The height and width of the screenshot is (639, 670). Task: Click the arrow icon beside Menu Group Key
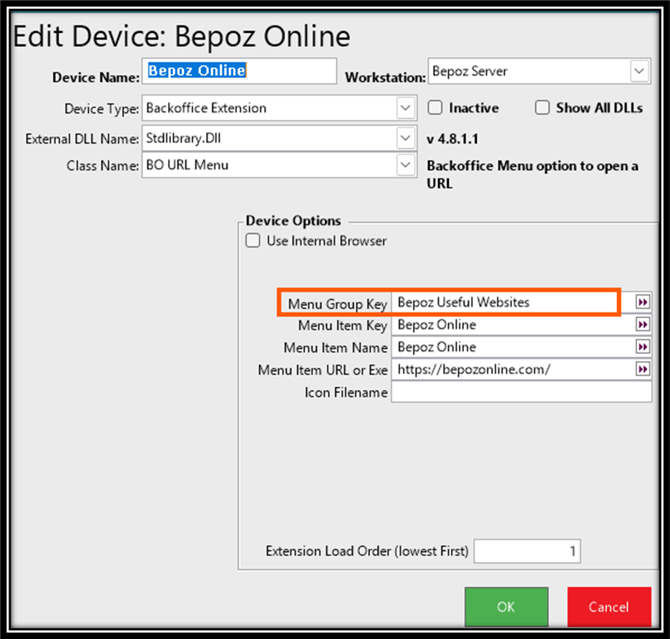click(643, 302)
